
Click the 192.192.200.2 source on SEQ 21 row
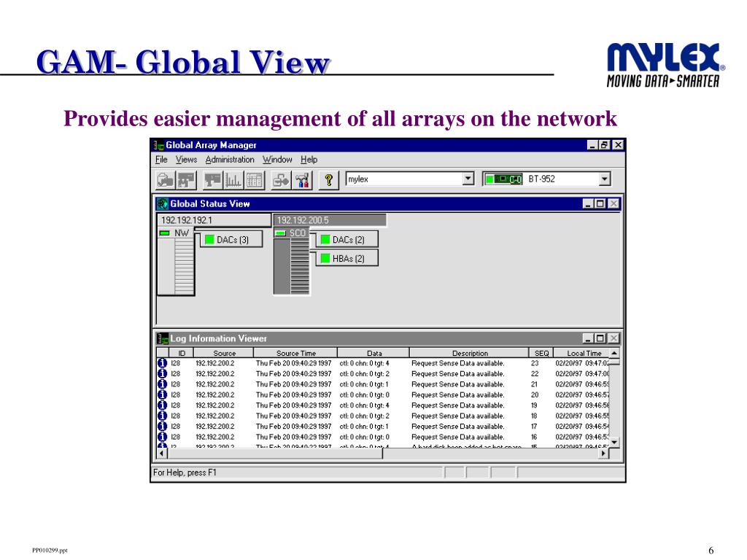[x=215, y=384]
